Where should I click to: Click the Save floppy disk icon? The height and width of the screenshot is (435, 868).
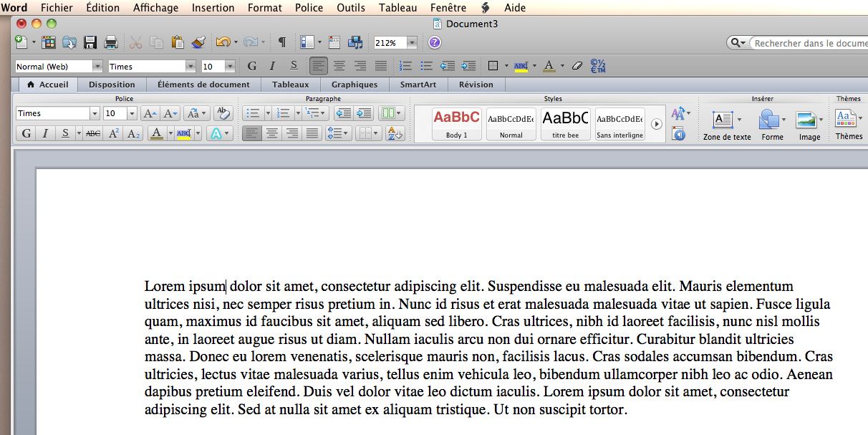[x=90, y=43]
